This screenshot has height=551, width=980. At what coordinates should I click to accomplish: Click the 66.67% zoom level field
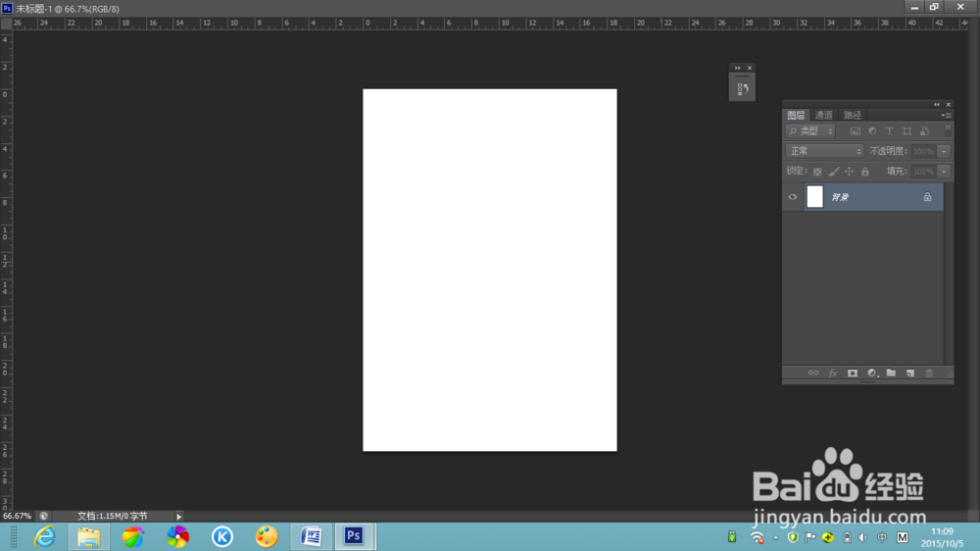pos(17,517)
